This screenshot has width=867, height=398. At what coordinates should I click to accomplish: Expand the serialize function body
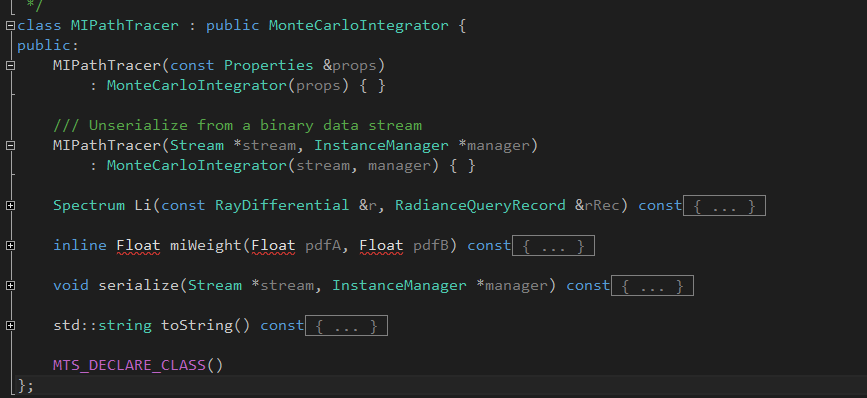coord(10,286)
